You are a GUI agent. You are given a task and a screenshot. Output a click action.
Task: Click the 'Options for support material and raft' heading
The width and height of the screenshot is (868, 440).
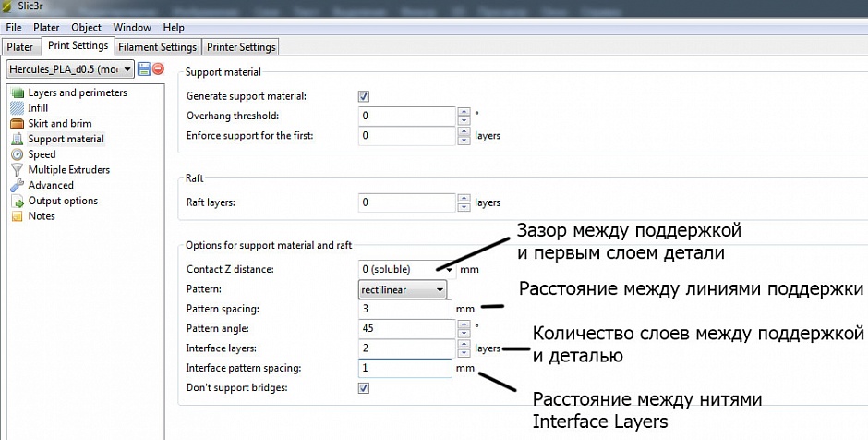pos(269,246)
